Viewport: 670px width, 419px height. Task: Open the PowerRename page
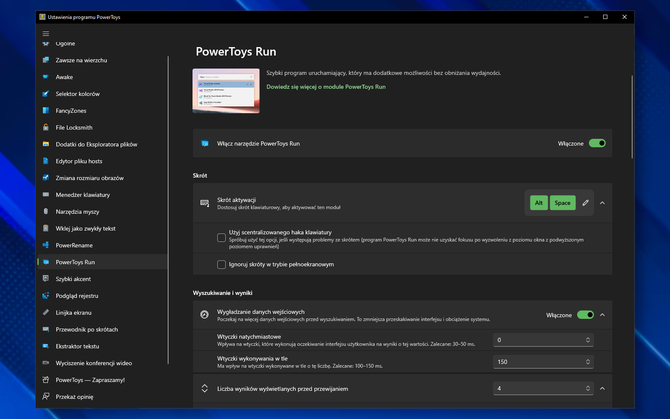coord(102,245)
